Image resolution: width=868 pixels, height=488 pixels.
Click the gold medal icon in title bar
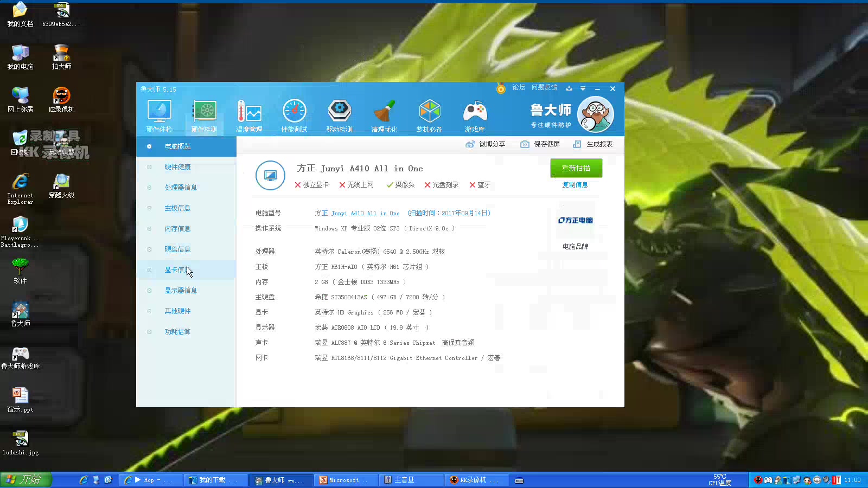coord(501,88)
